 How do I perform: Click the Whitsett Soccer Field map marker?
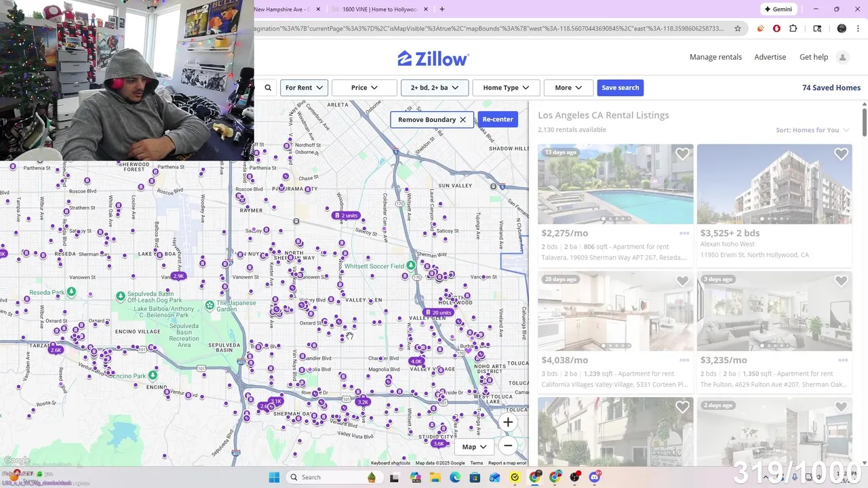pos(411,266)
